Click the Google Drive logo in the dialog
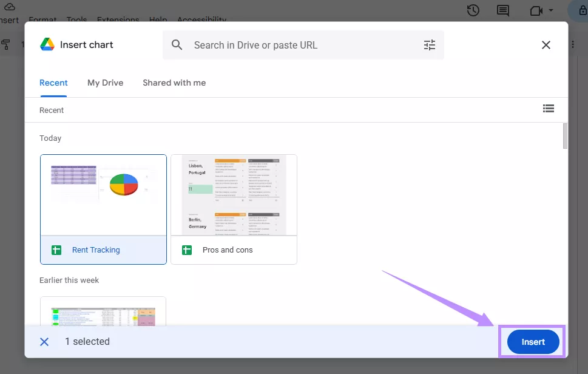 47,44
